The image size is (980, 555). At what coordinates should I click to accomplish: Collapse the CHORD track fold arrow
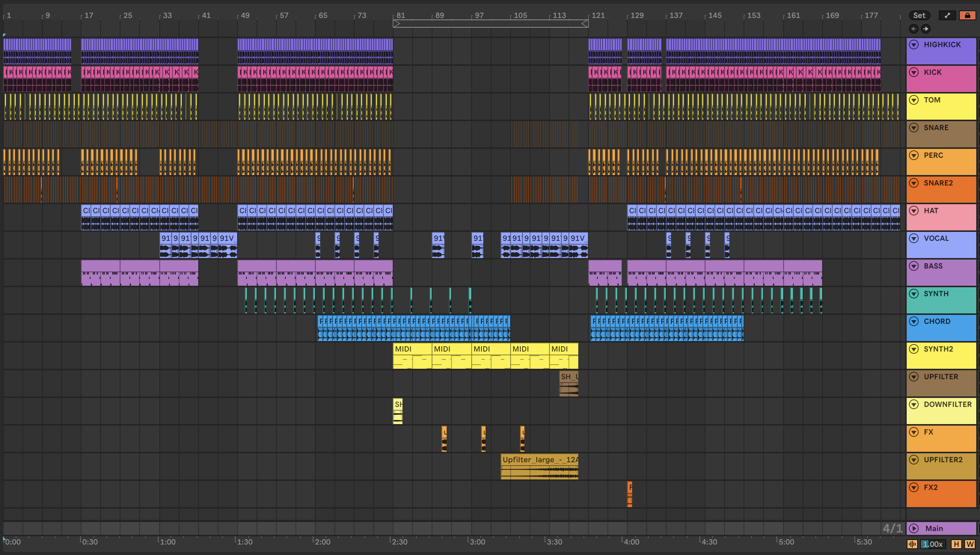[914, 321]
